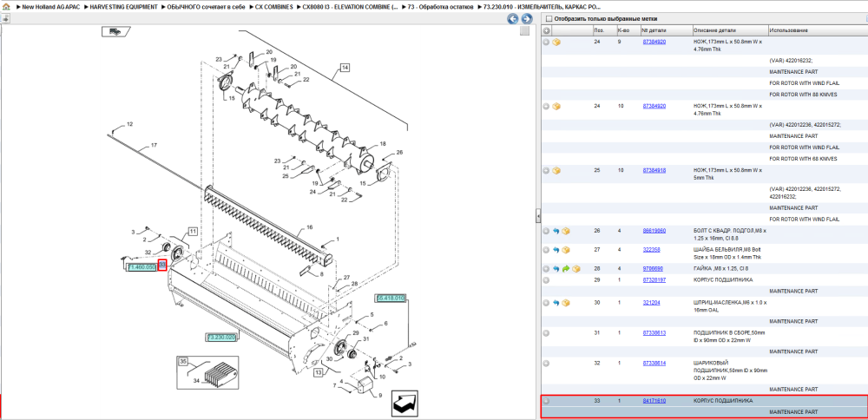
Task: Click package icon for part 87384918
Action: 556,170
